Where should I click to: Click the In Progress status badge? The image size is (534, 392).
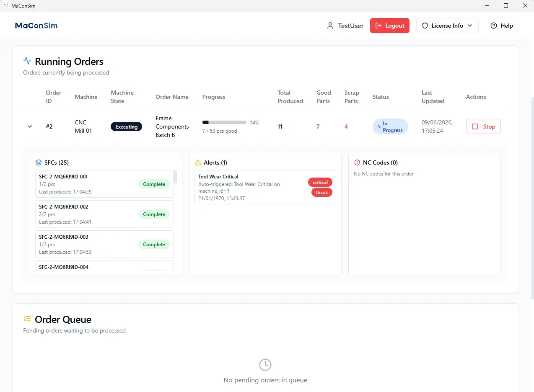[390, 126]
